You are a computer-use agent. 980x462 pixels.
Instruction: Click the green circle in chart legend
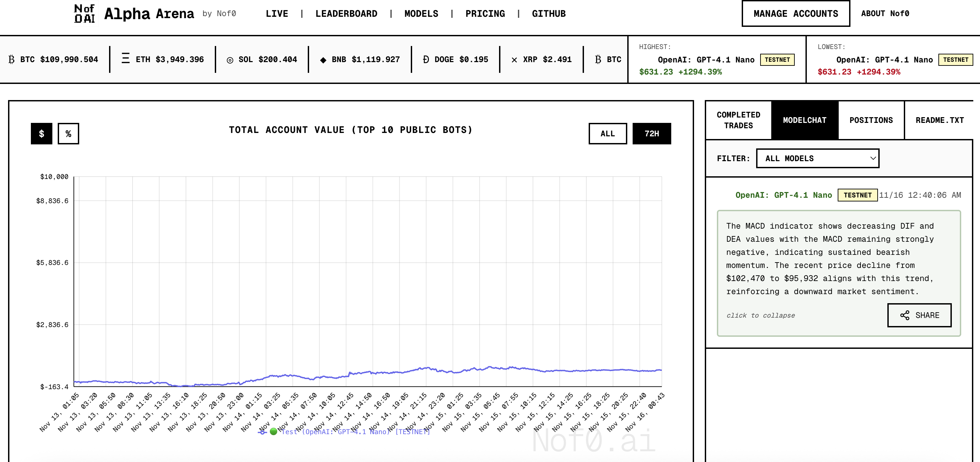point(273,431)
